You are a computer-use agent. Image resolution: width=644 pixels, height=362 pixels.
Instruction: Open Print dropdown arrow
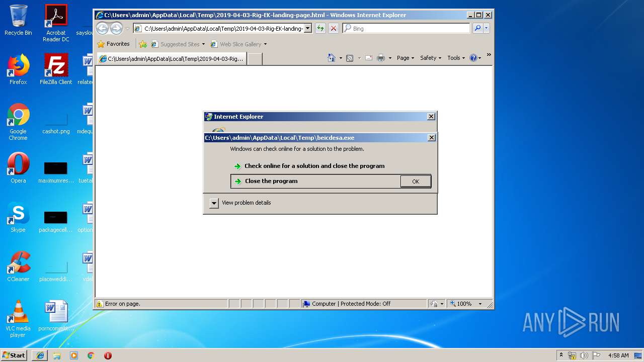click(x=390, y=58)
